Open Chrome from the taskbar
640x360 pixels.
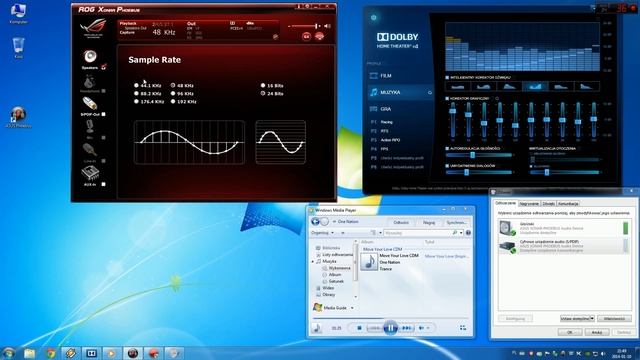(x=50, y=353)
